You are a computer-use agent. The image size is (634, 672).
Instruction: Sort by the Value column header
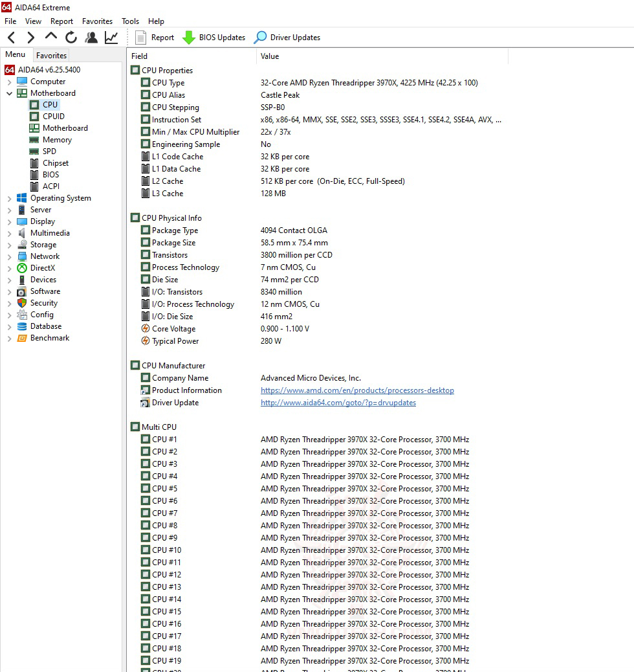click(x=382, y=56)
